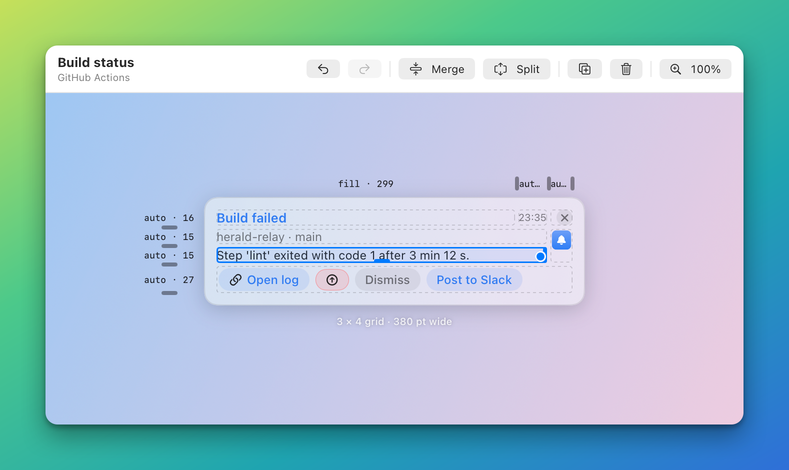
Task: Delete the selection with trash icon
Action: pos(626,69)
